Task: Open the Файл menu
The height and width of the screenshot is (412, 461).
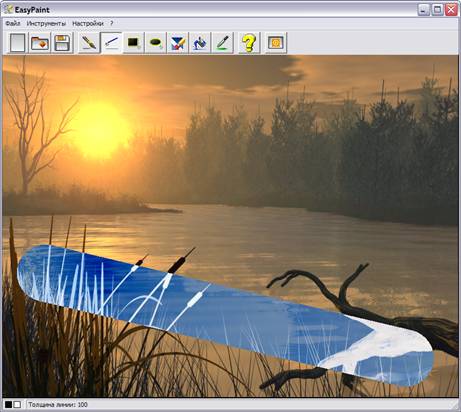Action: pos(13,23)
